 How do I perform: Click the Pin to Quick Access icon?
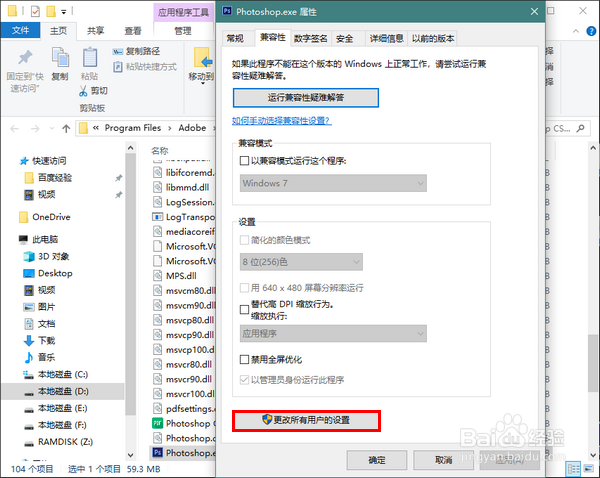(25, 57)
